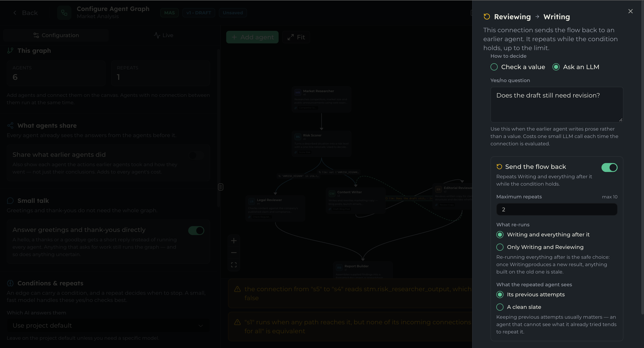
Task: Select Its previous attempts option
Action: 531,294
